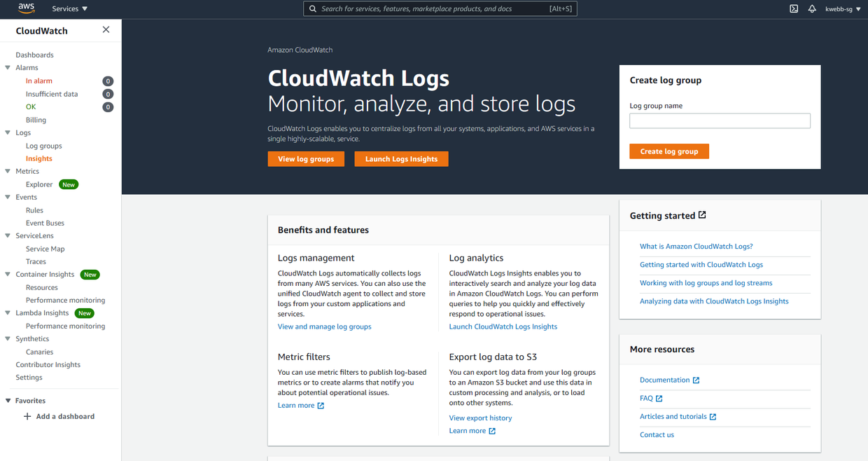The image size is (868, 461).
Task: Open Traces under ServiceLens
Action: tap(36, 261)
